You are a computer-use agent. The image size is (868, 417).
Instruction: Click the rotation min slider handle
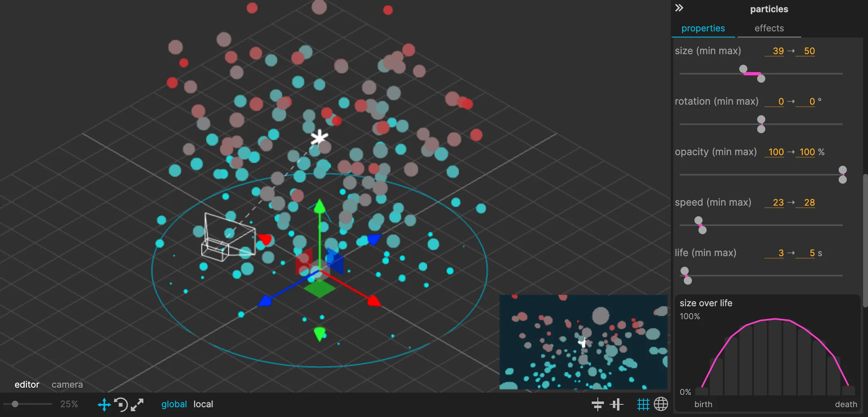(x=761, y=119)
